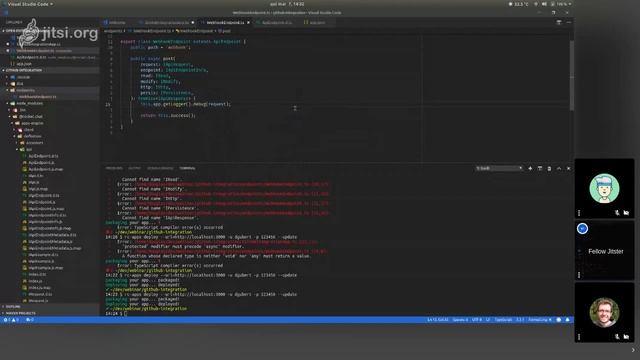Viewport: 640px width, 360px height.
Task: Open ApiEndpoint.js.map in the api folder
Action: tap(46, 169)
